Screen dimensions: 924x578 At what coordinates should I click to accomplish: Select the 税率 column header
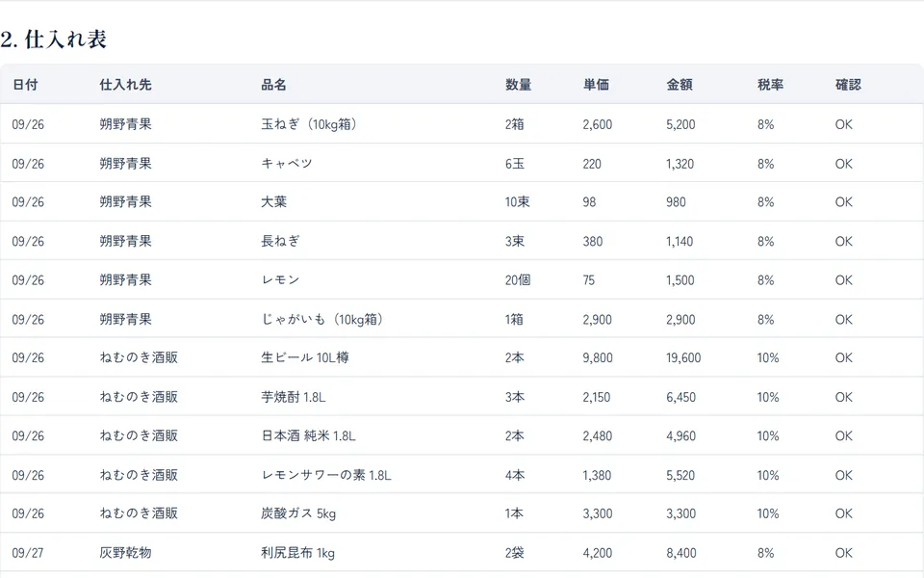pos(770,85)
